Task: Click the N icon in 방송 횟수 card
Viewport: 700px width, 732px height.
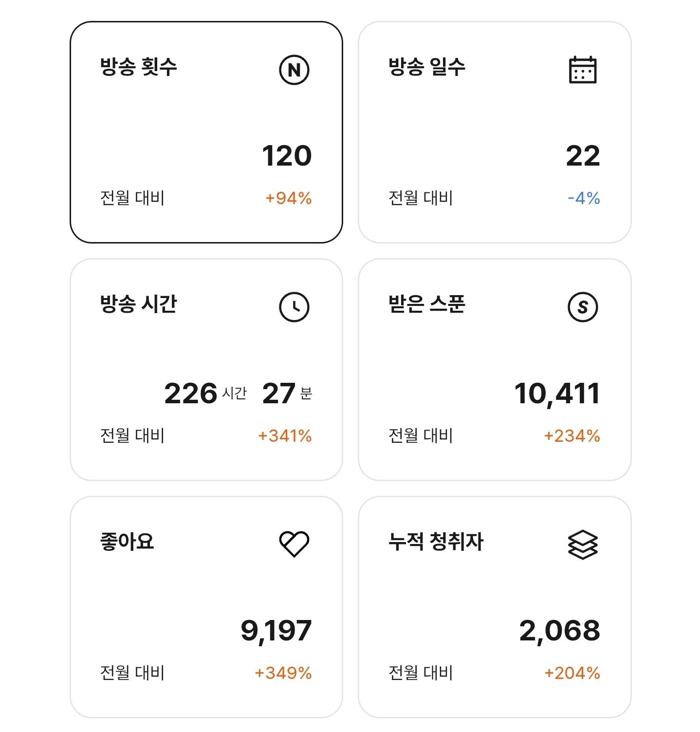Action: [294, 70]
